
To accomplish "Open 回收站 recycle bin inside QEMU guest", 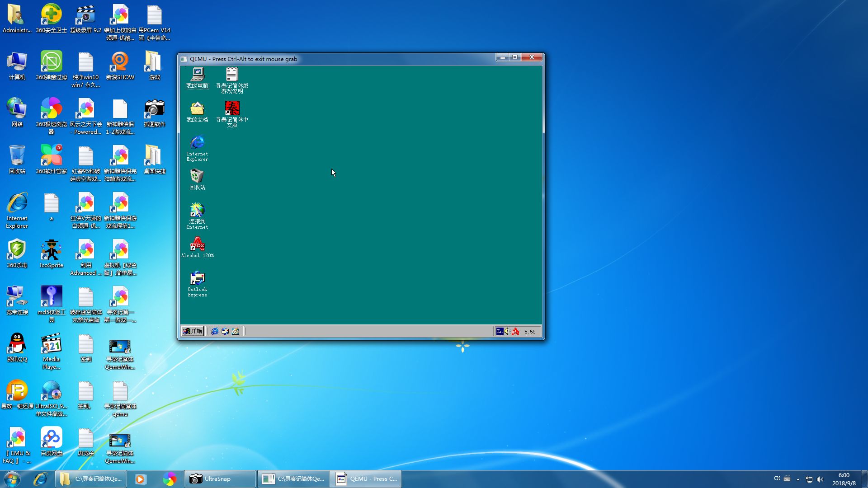I will 197,179.
